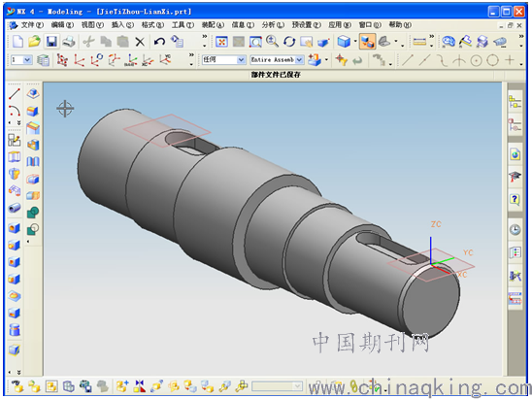532x399 pixels.
Task: Select the circle curve tool in top-right toolbar
Action: pyautogui.click(x=492, y=60)
